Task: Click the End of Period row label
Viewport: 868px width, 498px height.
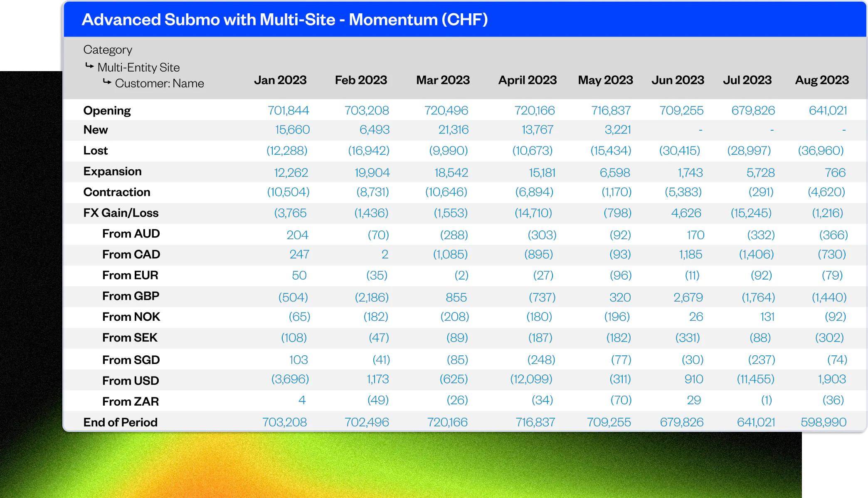Action: (120, 422)
